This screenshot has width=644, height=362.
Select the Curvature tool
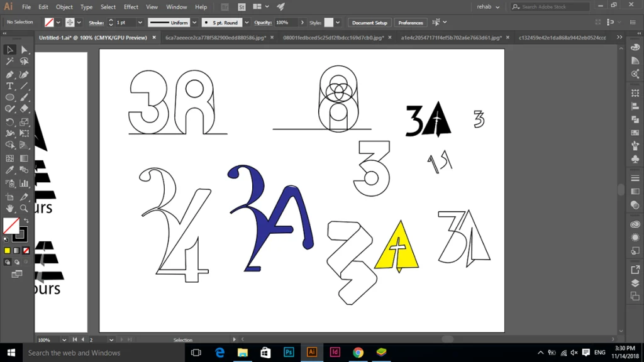click(x=24, y=74)
